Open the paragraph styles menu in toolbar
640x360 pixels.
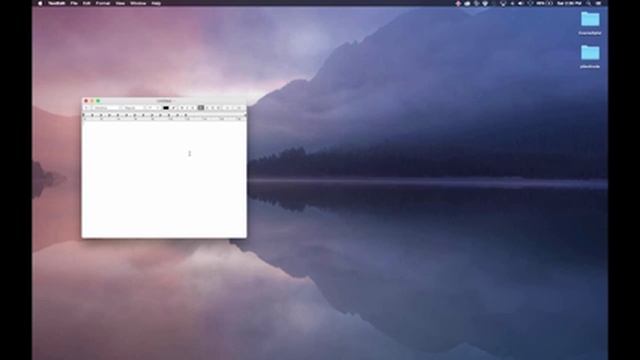pos(86,108)
